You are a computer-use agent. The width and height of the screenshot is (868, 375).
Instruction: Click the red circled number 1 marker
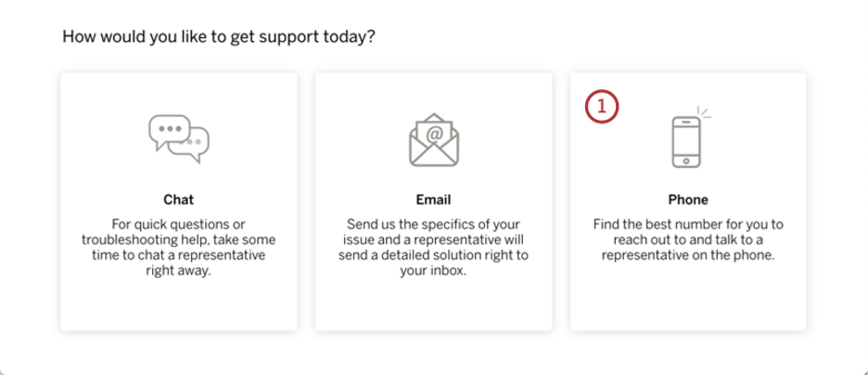602,107
